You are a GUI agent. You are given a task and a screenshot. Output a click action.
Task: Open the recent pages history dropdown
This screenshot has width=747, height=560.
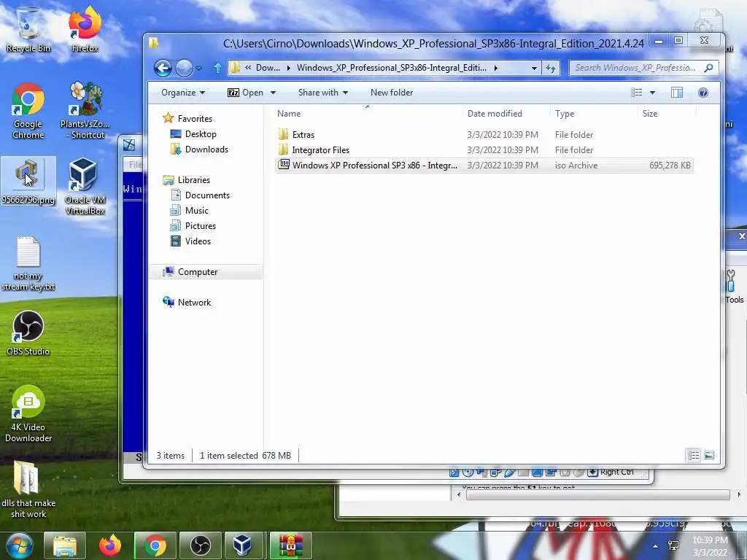pos(198,69)
